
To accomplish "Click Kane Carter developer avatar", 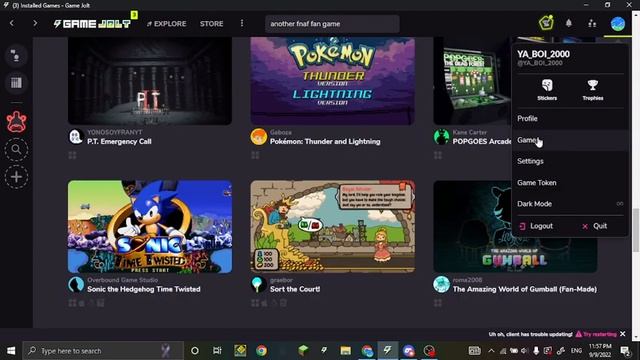I will (441, 137).
